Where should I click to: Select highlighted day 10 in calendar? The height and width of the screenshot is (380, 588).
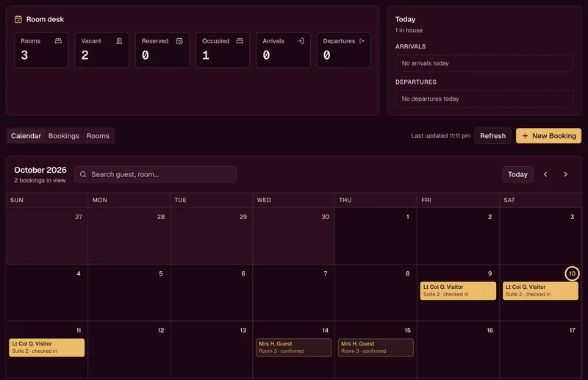point(572,273)
